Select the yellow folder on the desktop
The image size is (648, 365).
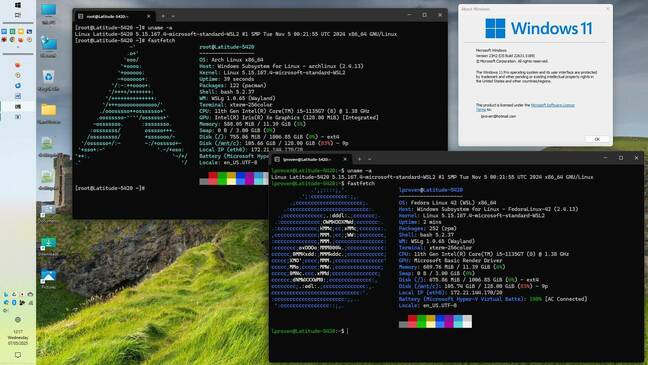48,113
